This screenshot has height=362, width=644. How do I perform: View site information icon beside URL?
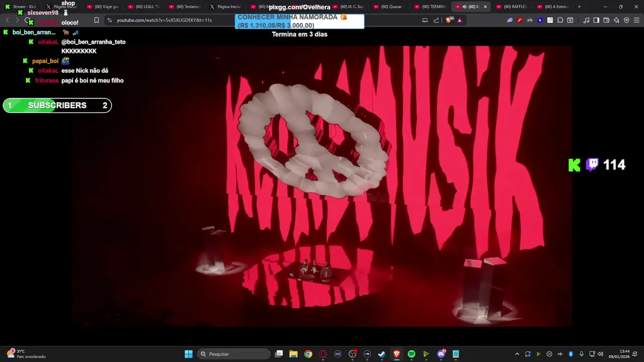(110, 20)
